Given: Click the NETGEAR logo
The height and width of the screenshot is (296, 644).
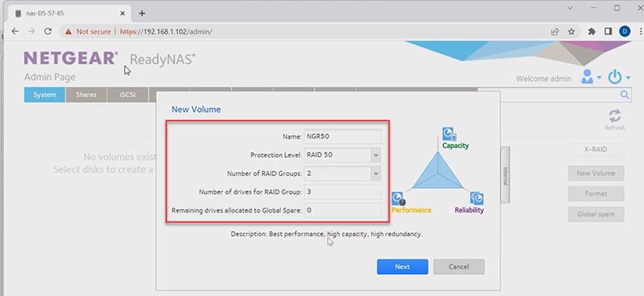Looking at the screenshot, I should coord(70,58).
